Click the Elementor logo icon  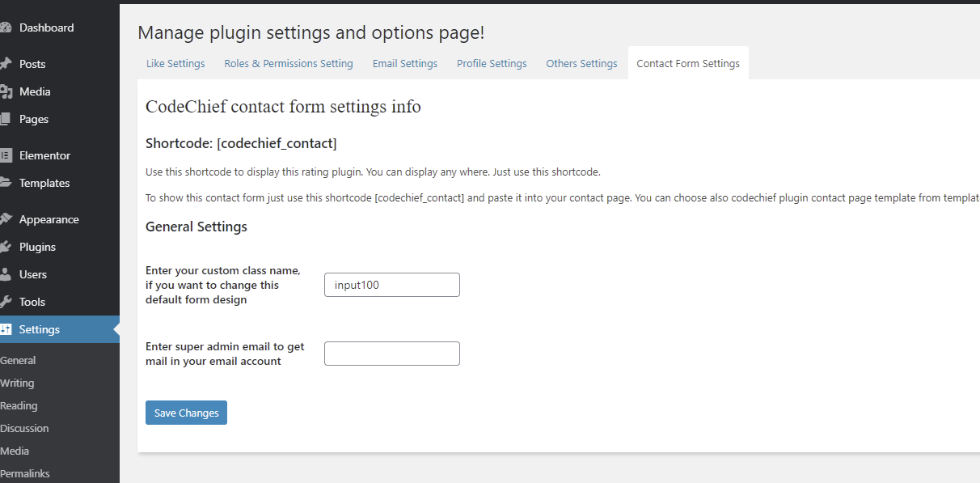pyautogui.click(x=5, y=155)
